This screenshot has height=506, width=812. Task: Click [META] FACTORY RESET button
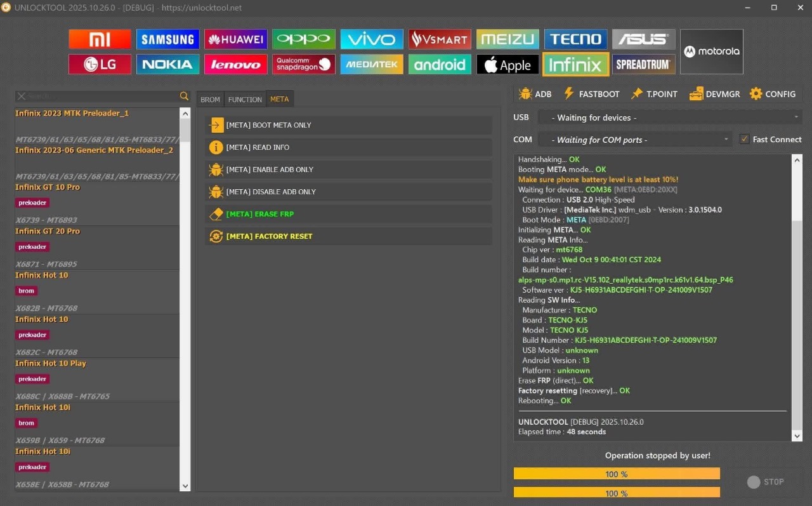pos(348,236)
